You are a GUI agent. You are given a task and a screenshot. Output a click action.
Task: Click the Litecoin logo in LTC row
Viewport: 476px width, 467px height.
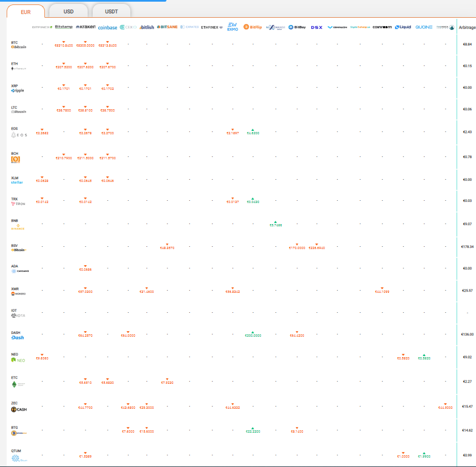18,111
